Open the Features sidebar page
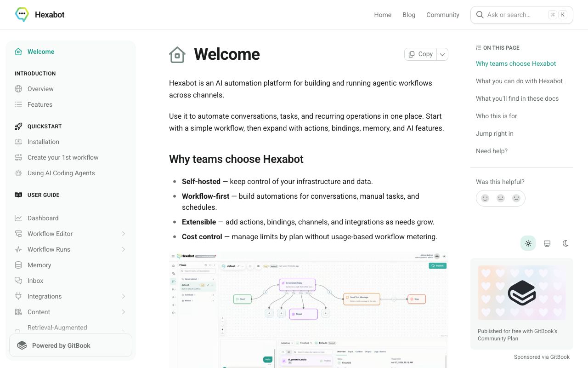 [x=71, y=104]
